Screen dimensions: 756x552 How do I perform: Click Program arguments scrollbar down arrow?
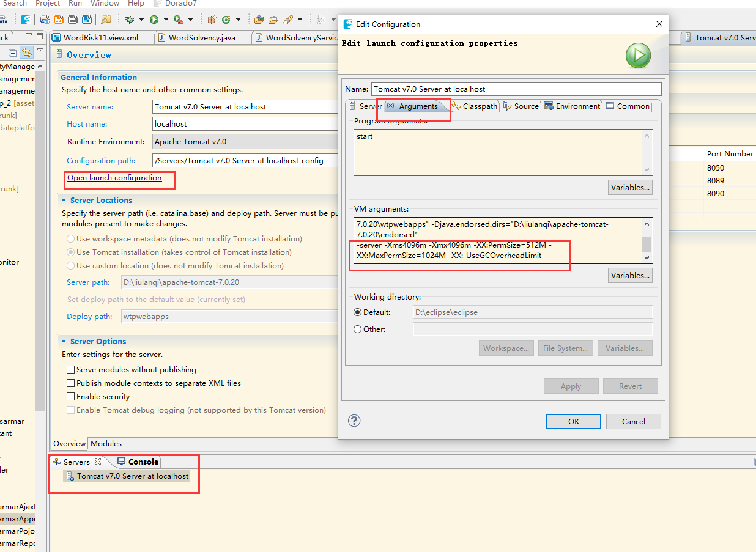coord(647,170)
